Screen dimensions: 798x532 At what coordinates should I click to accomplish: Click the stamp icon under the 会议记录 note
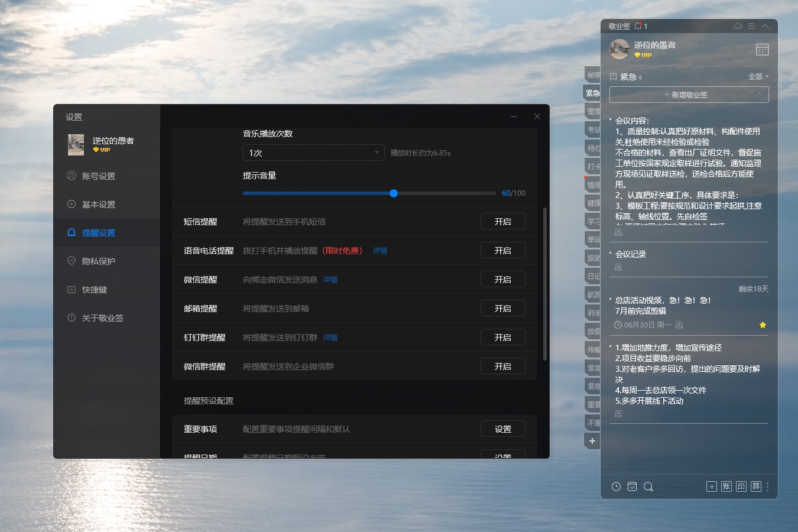click(x=618, y=267)
